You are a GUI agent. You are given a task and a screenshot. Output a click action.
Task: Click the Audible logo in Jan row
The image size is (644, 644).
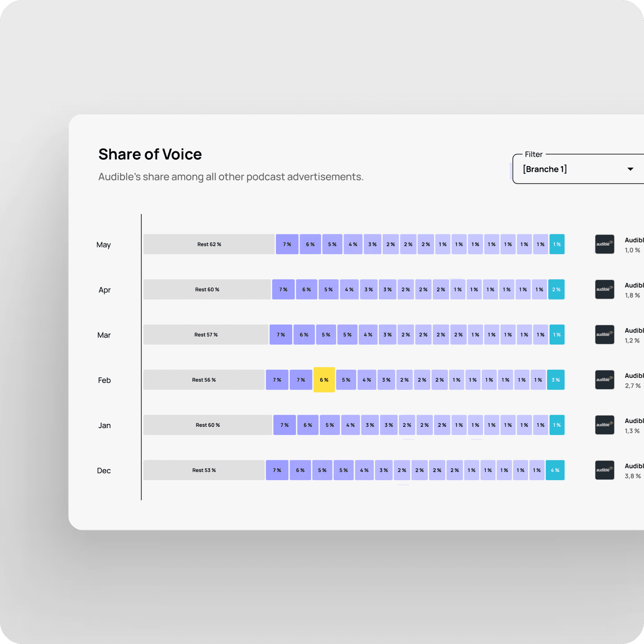point(604,425)
